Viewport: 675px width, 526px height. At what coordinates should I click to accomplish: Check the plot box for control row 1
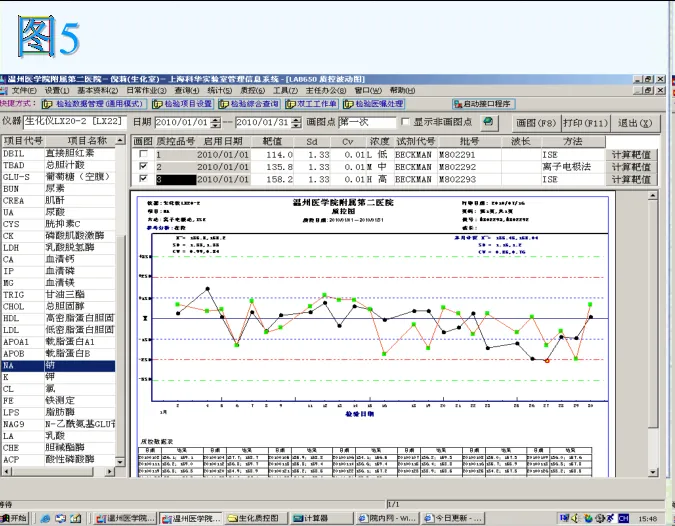pyautogui.click(x=142, y=155)
